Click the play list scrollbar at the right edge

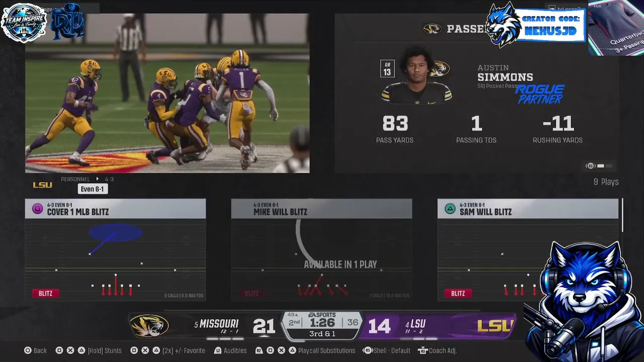[x=622, y=215]
